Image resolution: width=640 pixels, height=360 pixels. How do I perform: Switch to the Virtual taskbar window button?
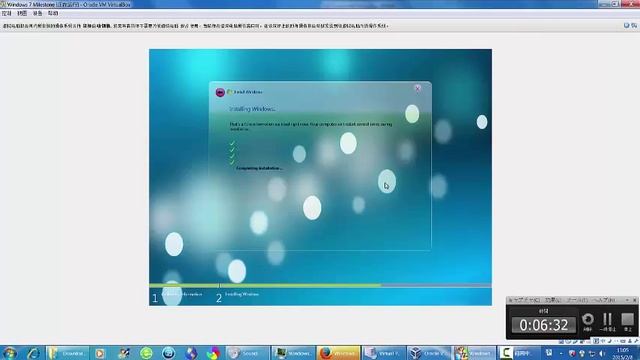click(x=384, y=353)
